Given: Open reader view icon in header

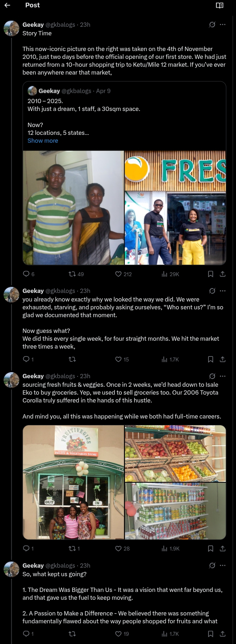Looking at the screenshot, I should click(x=220, y=5).
